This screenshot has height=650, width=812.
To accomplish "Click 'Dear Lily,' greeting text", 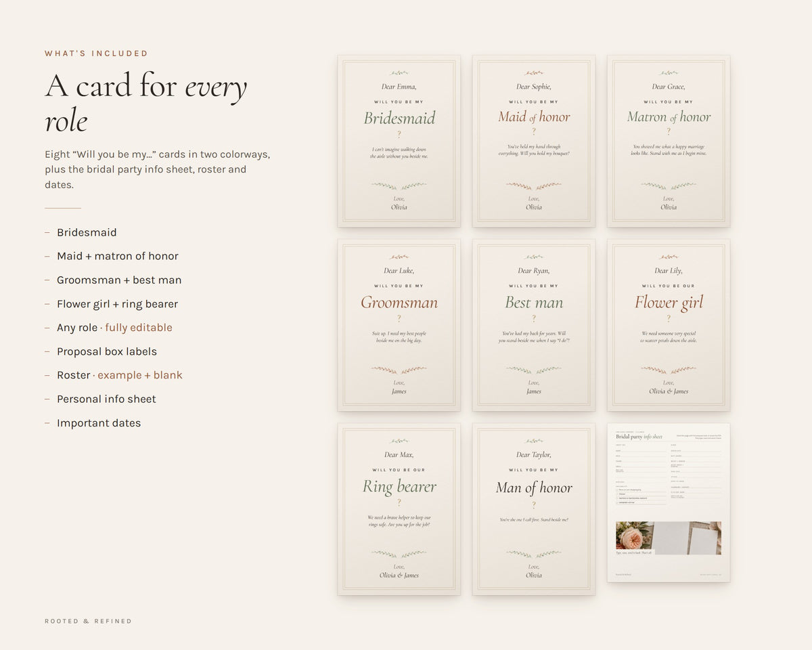I will coord(669,271).
